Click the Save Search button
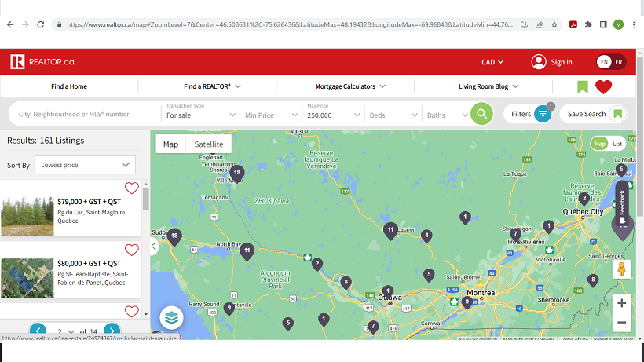Screen dimensions: 644x362 tap(593, 114)
